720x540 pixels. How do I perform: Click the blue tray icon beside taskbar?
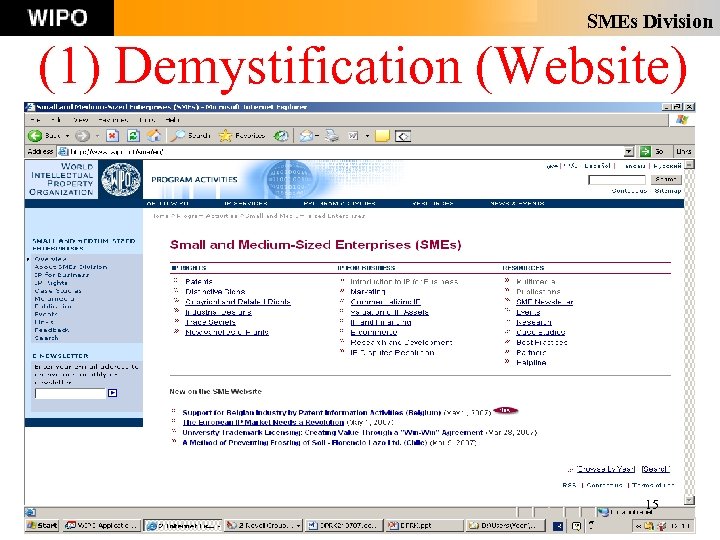[557, 526]
